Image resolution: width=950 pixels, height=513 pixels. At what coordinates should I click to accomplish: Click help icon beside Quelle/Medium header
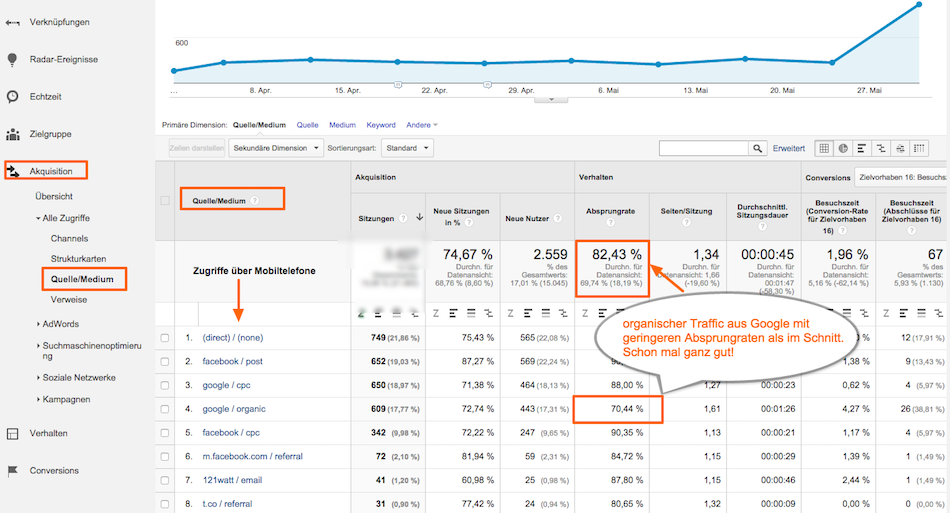point(255,201)
